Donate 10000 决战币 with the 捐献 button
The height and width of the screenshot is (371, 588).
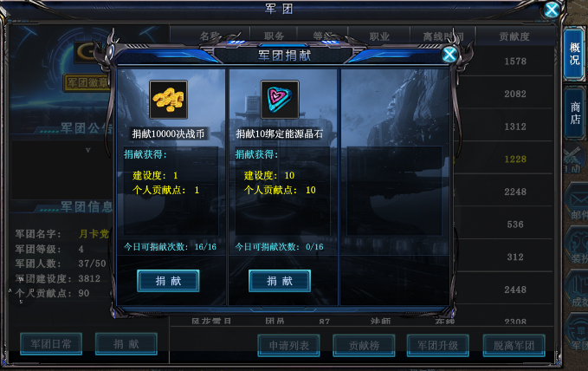(x=168, y=281)
